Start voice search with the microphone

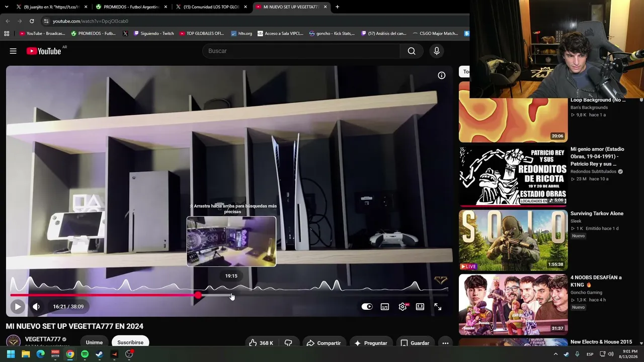click(437, 51)
